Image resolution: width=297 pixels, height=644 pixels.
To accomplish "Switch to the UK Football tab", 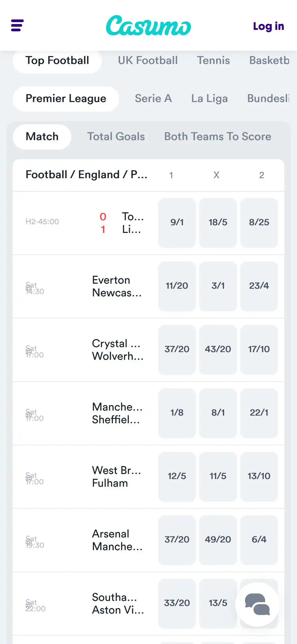I will 147,61.
